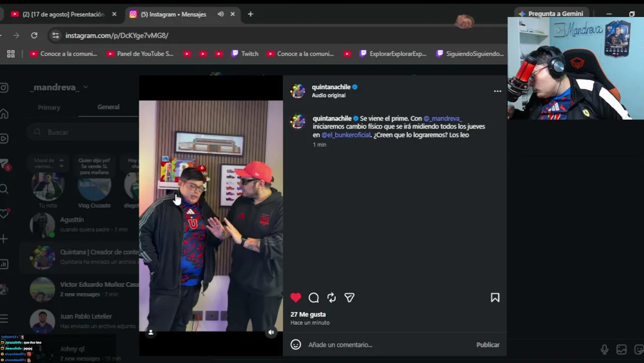The height and width of the screenshot is (363, 644).
Task: Repost using the circular arrows icon
Action: (x=332, y=298)
